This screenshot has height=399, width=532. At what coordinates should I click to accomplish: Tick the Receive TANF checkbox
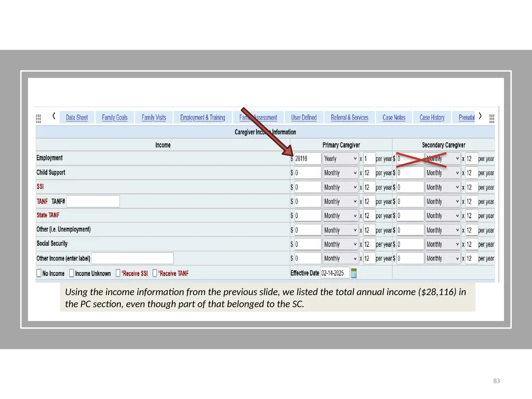(x=155, y=273)
